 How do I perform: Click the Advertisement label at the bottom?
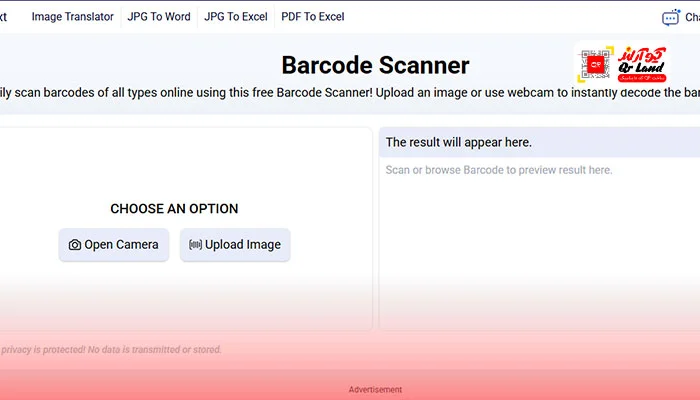[375, 390]
